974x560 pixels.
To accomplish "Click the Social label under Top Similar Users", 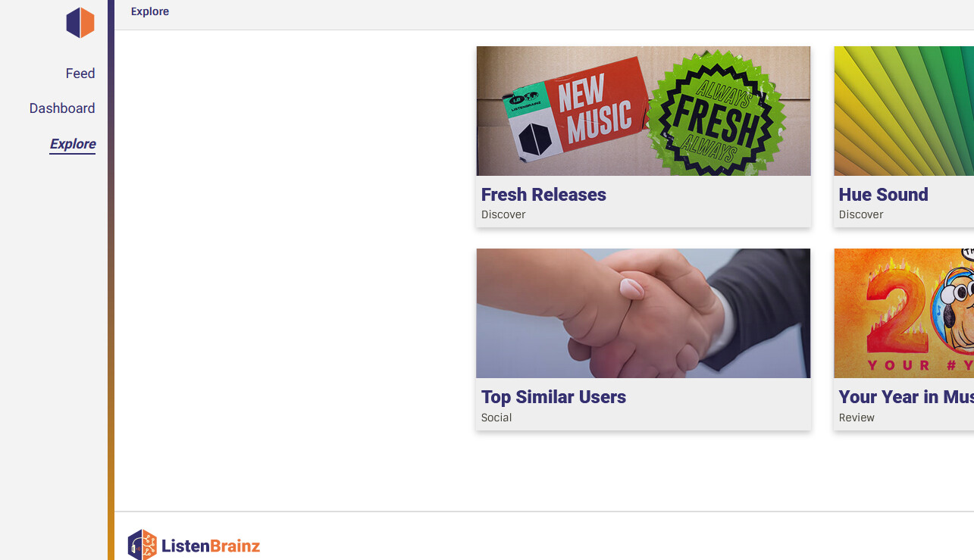I will [x=496, y=418].
